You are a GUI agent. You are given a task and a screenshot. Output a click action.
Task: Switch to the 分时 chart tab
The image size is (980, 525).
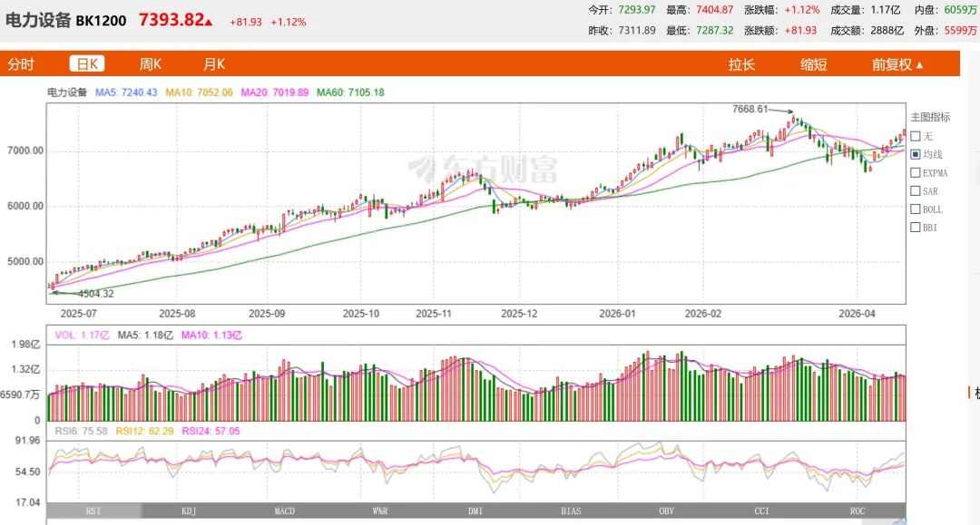21,64
